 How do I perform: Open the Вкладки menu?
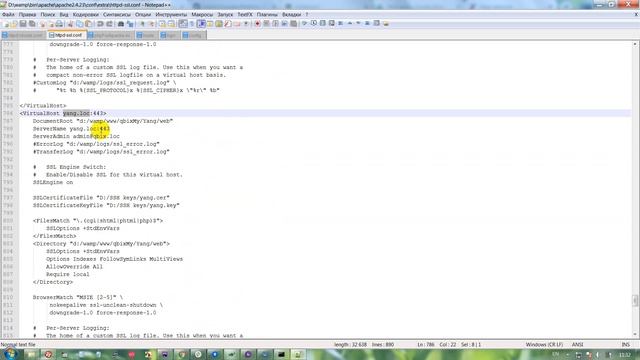[291, 14]
